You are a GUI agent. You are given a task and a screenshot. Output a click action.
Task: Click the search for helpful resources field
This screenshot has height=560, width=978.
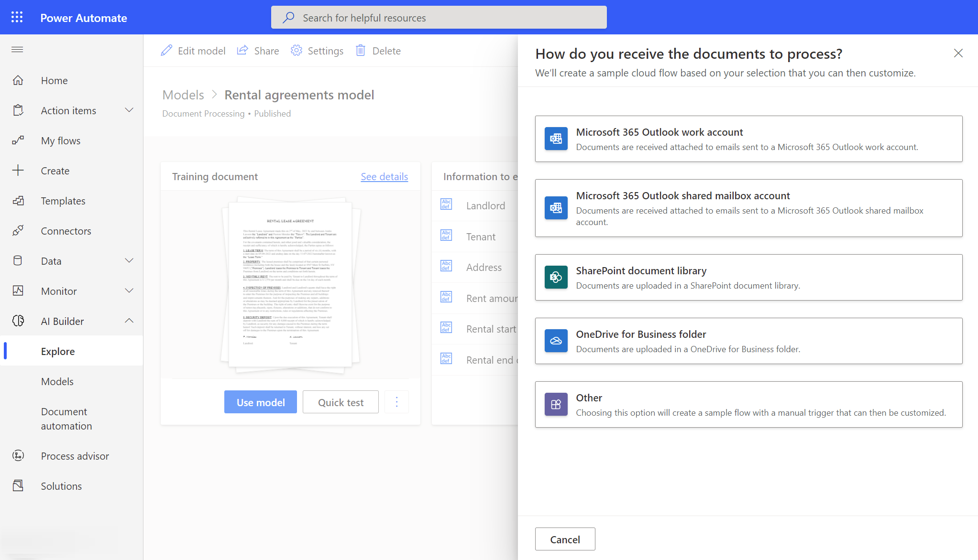tap(439, 17)
